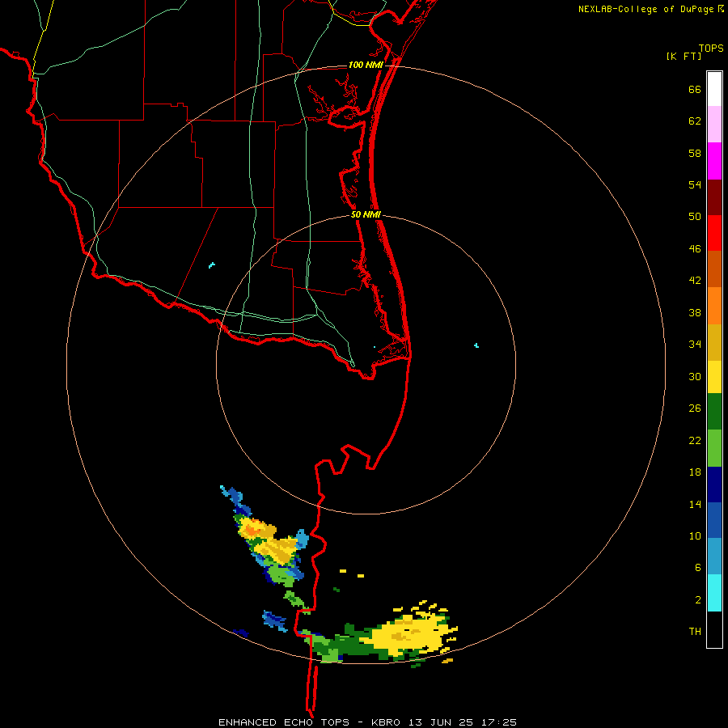This screenshot has width=728, height=728.
Task: Click the NEXLAB-College of DuPage credit text
Action: click(x=645, y=9)
